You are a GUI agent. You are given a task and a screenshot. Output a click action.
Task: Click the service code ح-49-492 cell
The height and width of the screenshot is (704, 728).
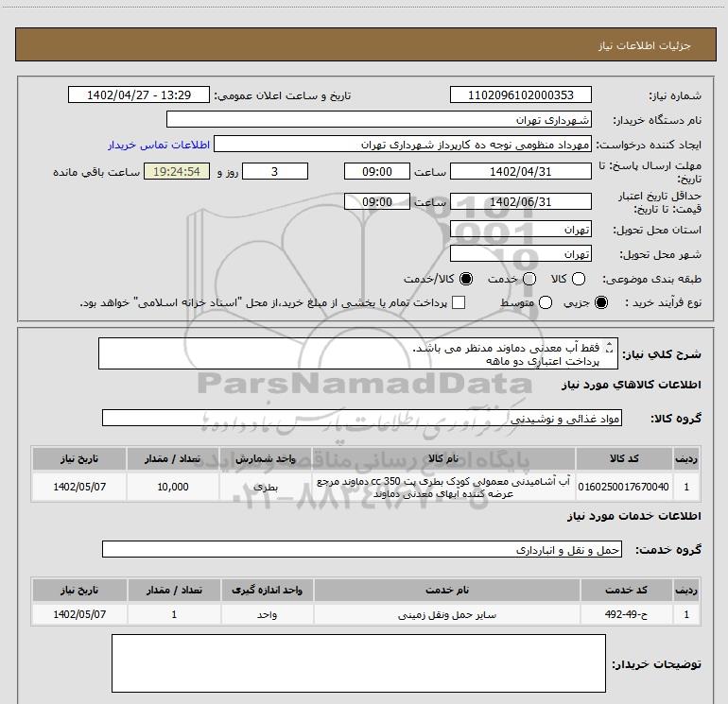click(626, 614)
